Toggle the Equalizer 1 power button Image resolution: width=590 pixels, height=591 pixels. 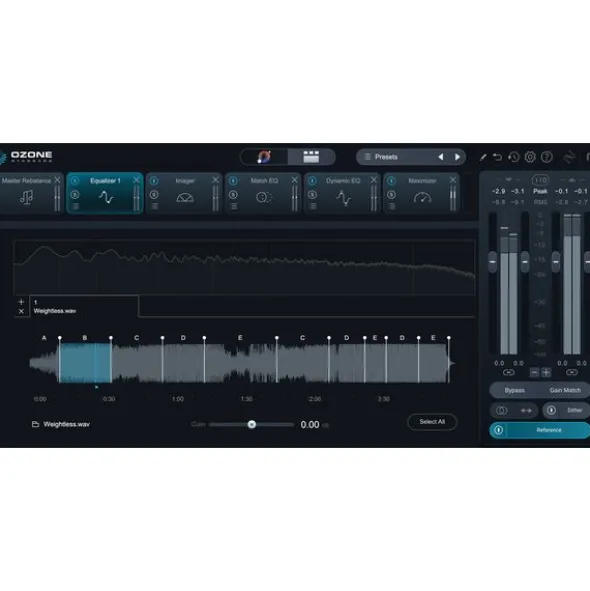pos(75,181)
